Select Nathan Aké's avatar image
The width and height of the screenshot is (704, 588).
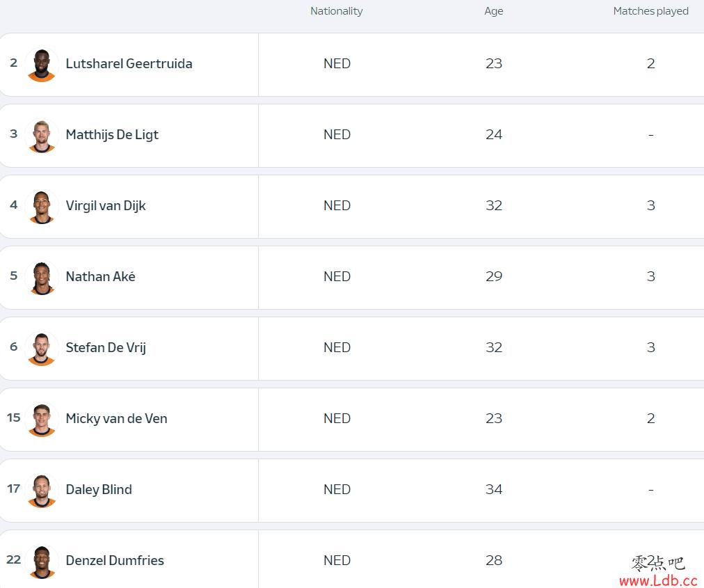41,278
